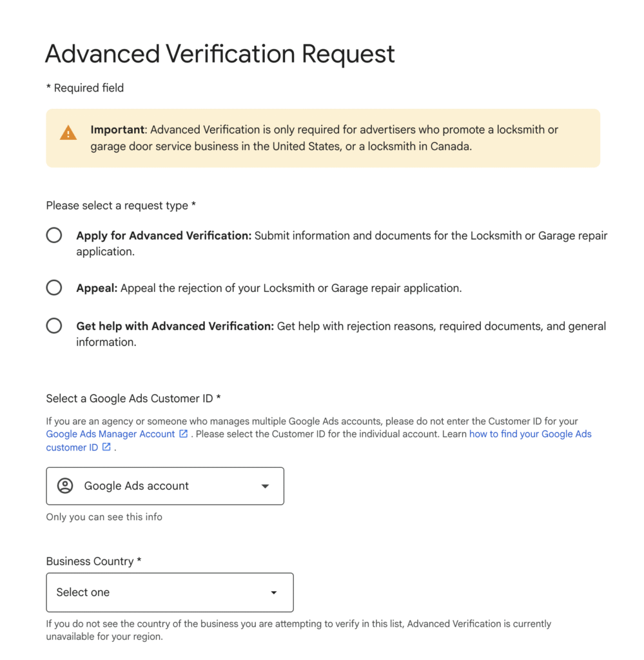Select the Apply for Advanced Verification radio button
Screen dimensions: 644x660
(54, 235)
